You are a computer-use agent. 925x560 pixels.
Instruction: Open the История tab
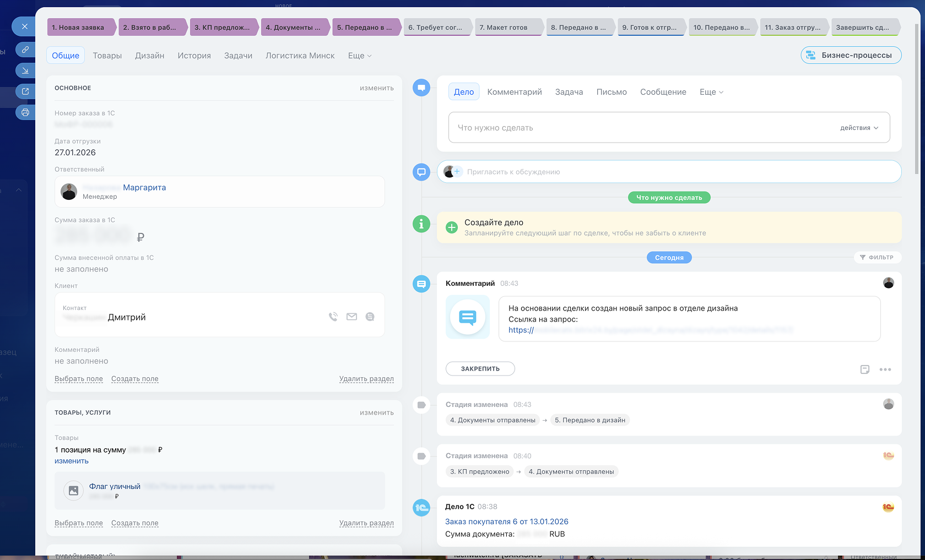[194, 56]
